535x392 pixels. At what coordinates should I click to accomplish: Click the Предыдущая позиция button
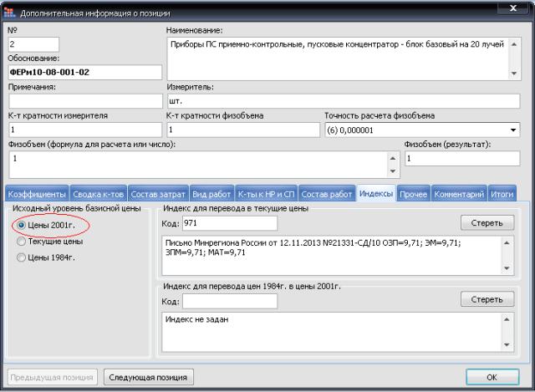pyautogui.click(x=52, y=377)
